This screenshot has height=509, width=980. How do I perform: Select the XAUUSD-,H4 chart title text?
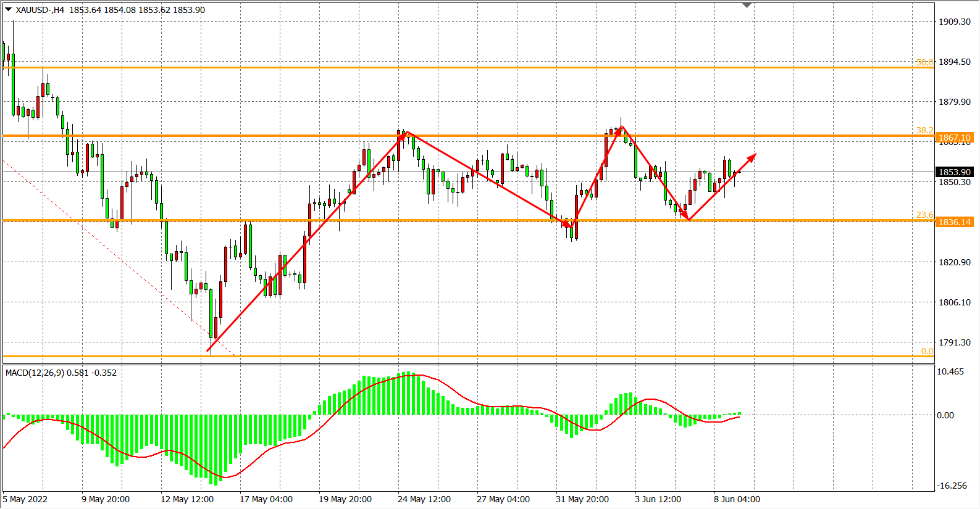coord(41,10)
